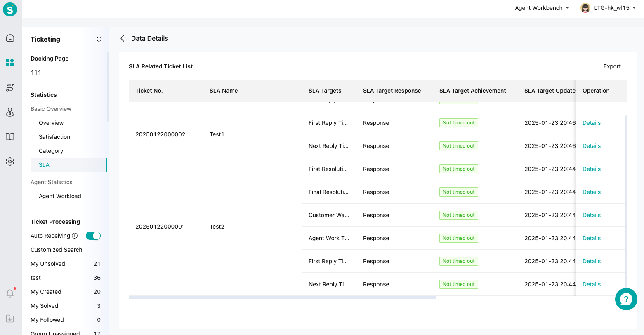Open Details for Test1 First Reply row
Screen dimensions: 644x335
[591, 123]
